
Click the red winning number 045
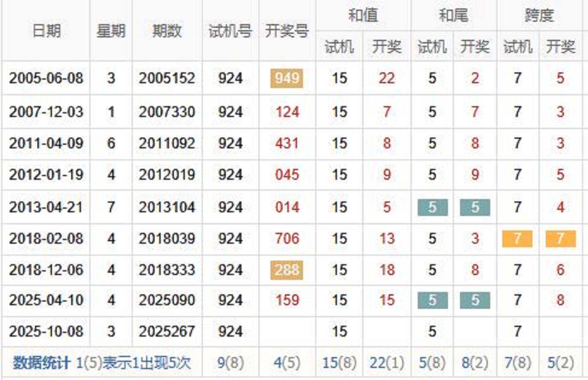point(287,175)
